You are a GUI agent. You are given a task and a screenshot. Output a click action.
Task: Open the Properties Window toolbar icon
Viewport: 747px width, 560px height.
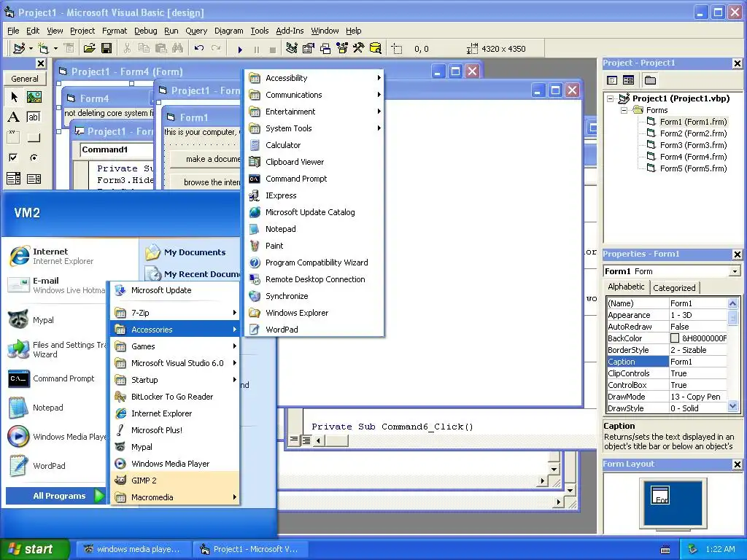pyautogui.click(x=309, y=49)
